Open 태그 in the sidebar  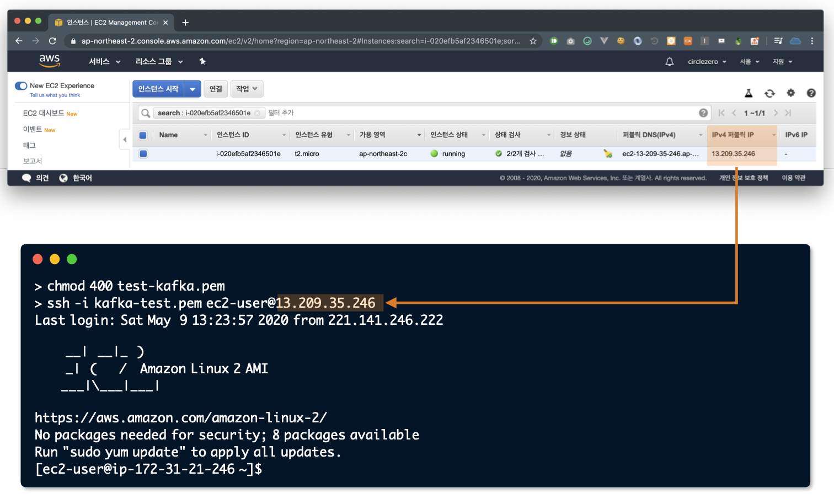[29, 145]
